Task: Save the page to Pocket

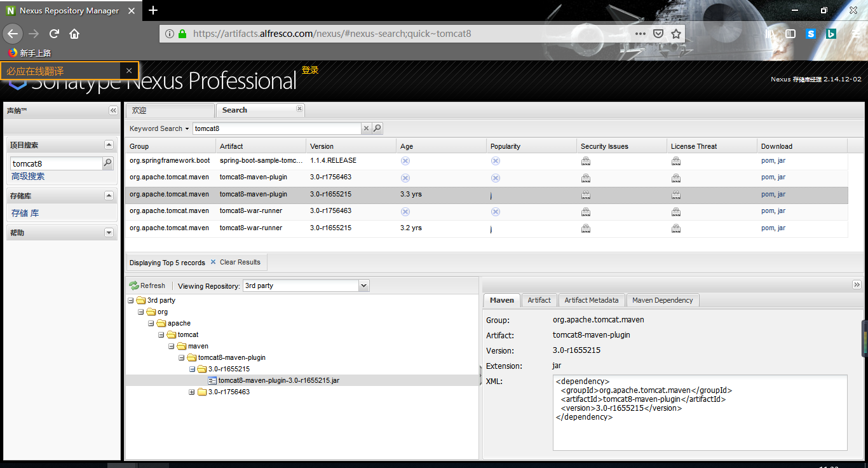Action: tap(659, 34)
